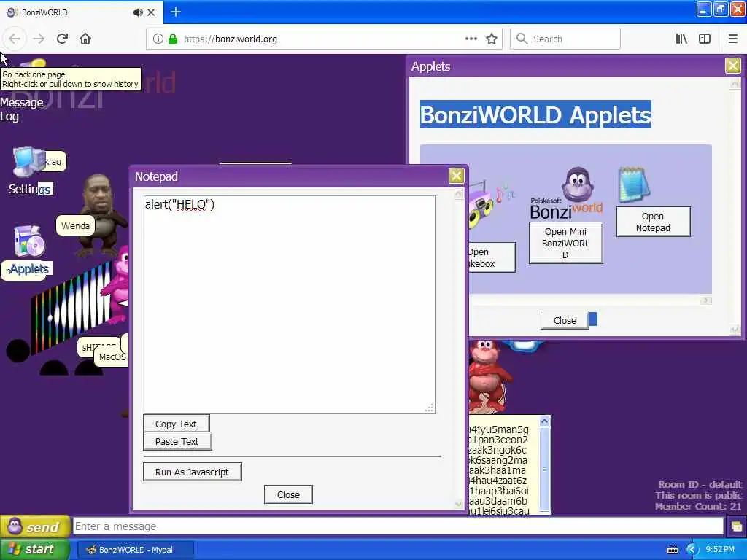Screen dimensions: 747x560
Task: Focus the Enter a message field
Action: point(398,526)
